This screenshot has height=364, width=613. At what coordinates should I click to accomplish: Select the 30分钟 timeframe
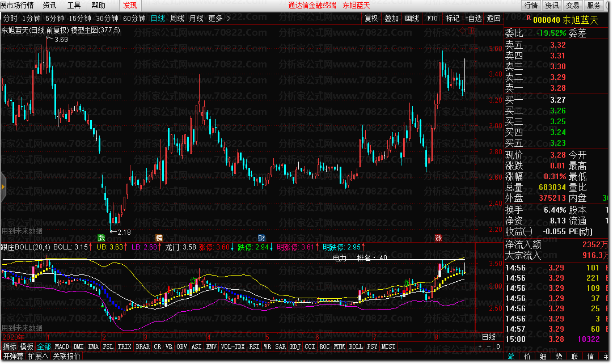(x=107, y=18)
